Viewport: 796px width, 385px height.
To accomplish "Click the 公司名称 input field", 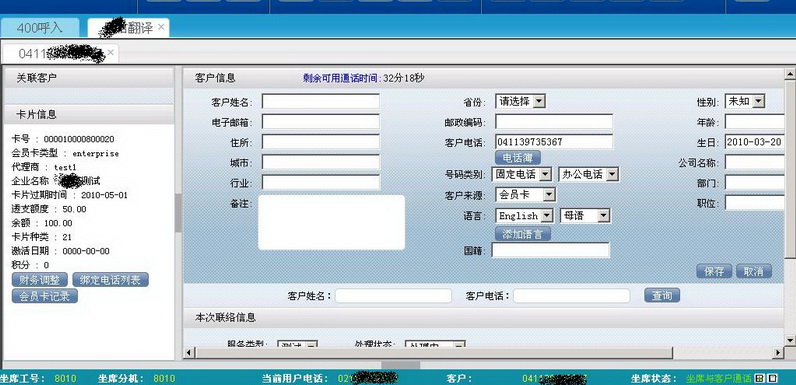I will tap(755, 162).
